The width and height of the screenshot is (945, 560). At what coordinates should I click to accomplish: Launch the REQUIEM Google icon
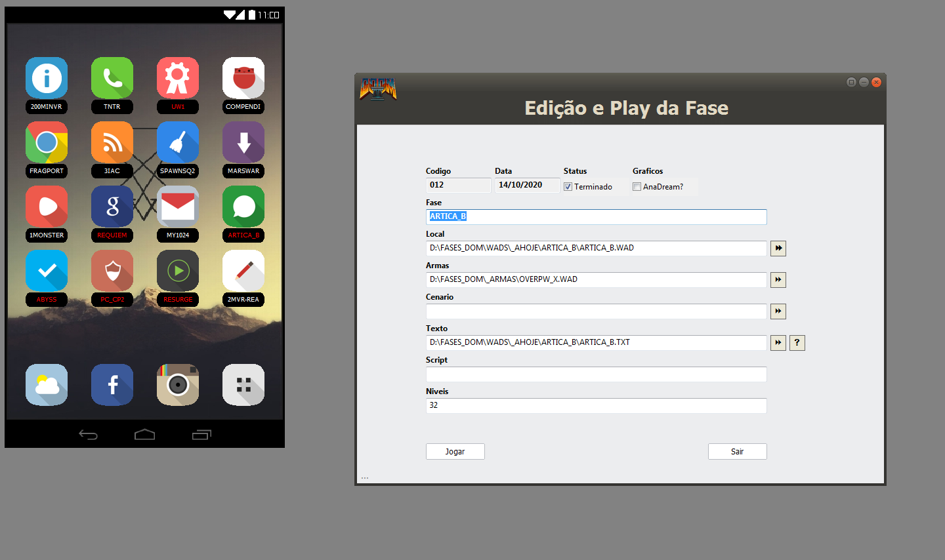coord(112,207)
